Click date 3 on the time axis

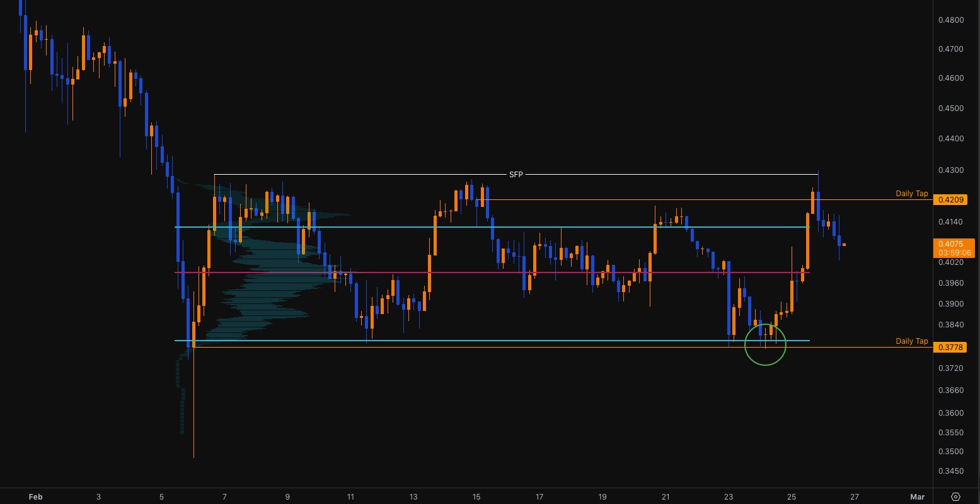tap(99, 496)
